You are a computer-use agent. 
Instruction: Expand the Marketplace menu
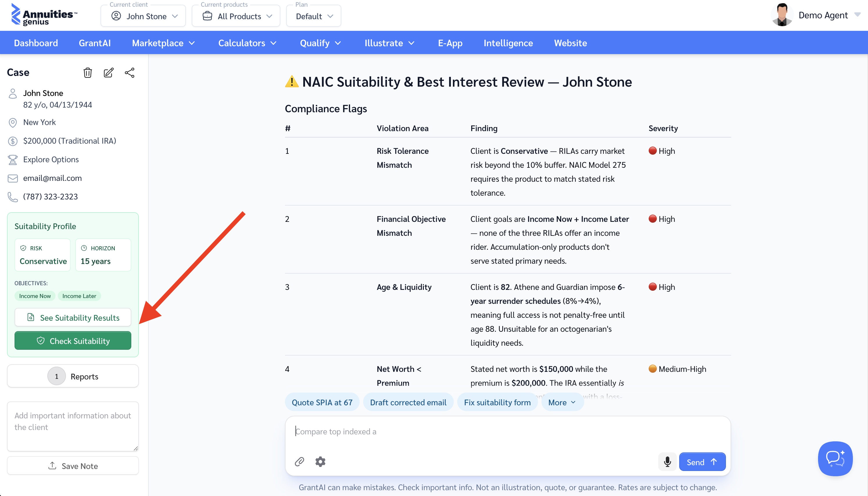[163, 43]
